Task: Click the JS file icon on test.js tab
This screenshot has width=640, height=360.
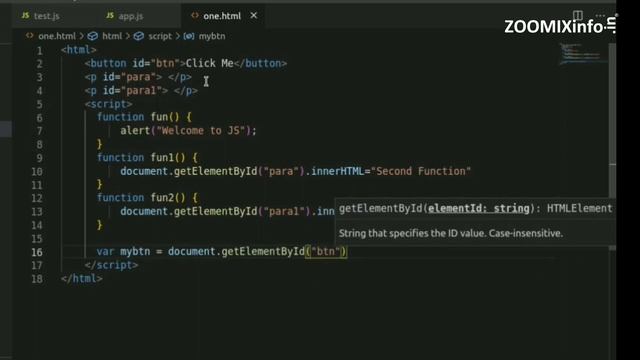Action: coord(25,16)
